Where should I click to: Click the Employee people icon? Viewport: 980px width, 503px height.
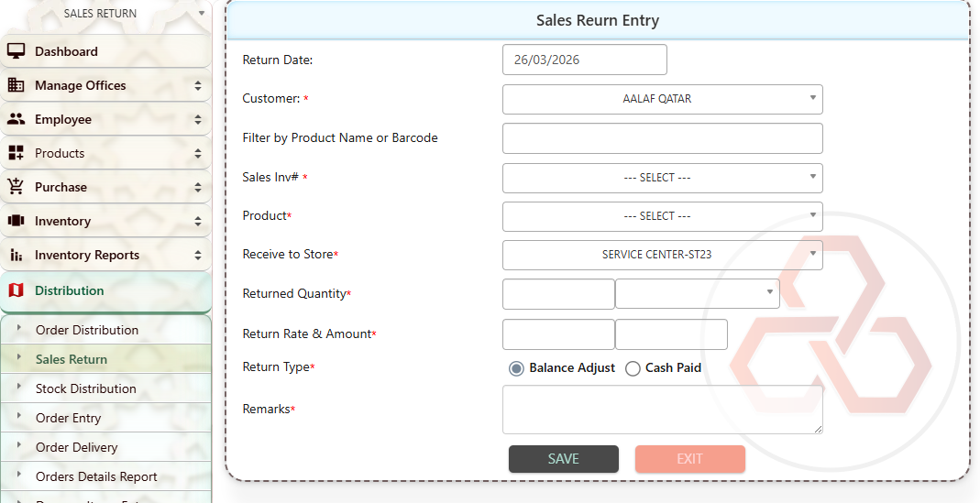[16, 119]
